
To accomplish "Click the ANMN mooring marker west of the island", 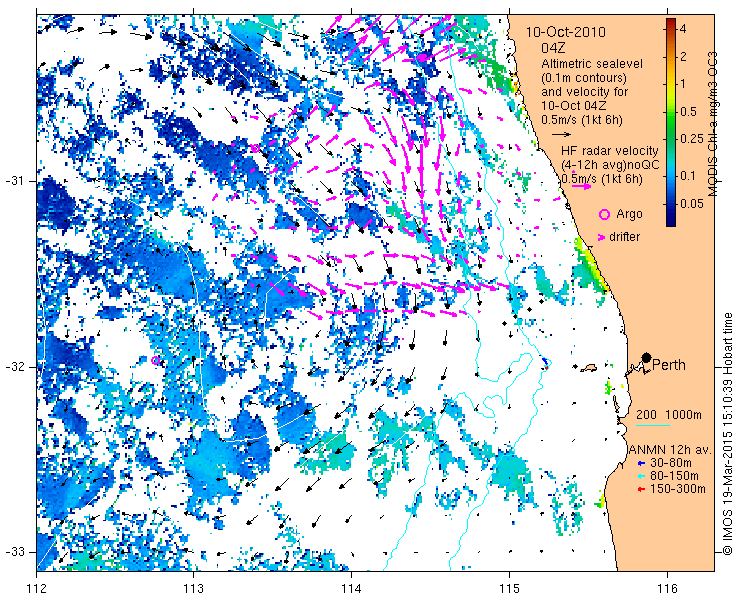I will (x=575, y=366).
